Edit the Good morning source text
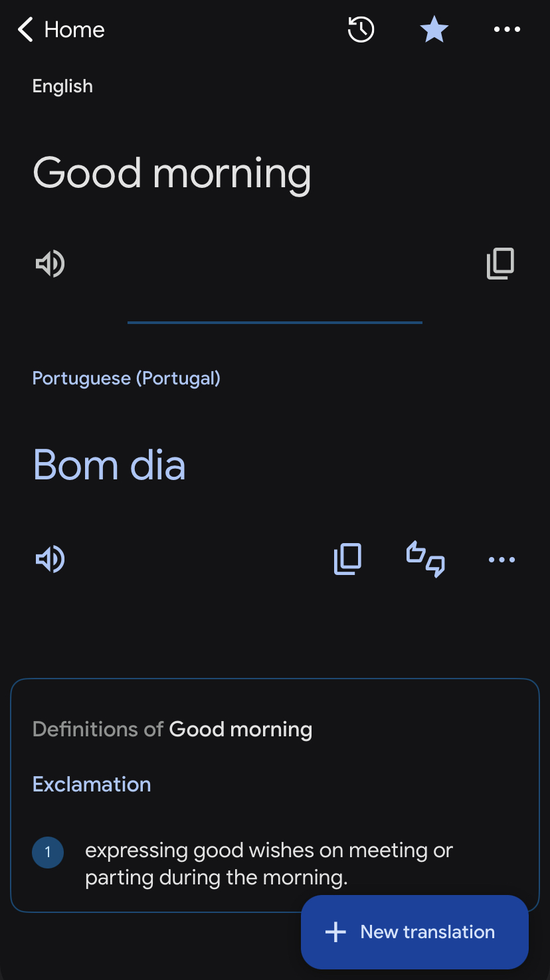 point(171,173)
